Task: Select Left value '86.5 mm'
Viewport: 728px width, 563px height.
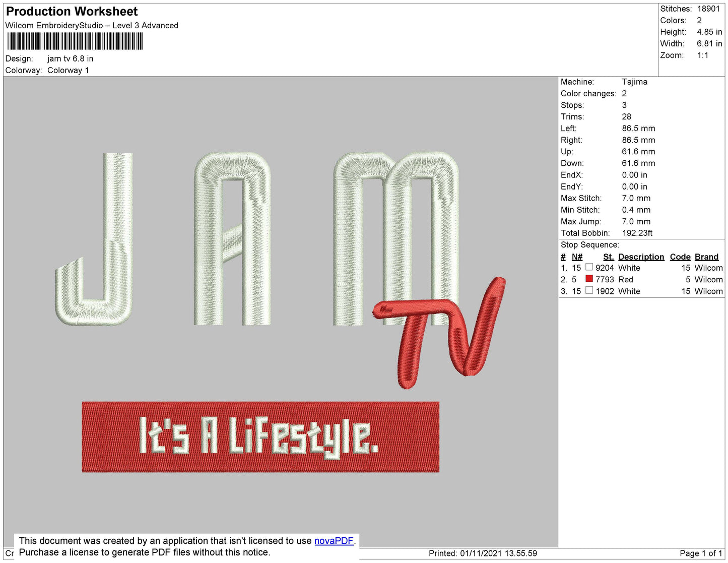Action: [638, 129]
